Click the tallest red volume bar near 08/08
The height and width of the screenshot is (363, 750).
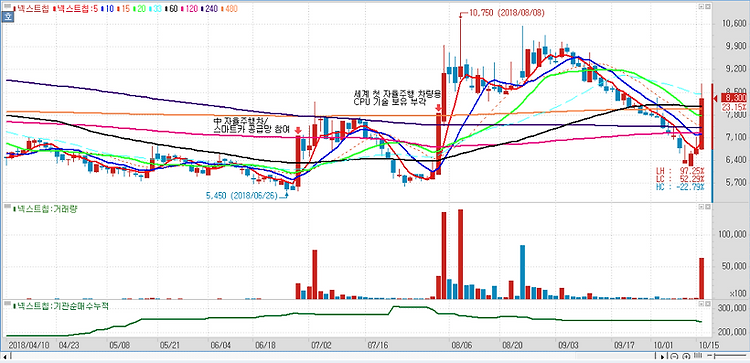click(461, 254)
